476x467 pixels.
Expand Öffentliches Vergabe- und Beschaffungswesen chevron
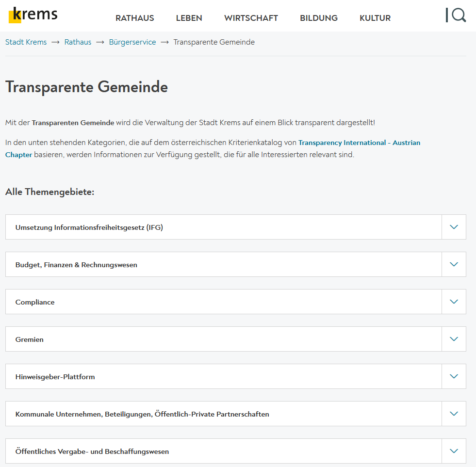(x=454, y=451)
